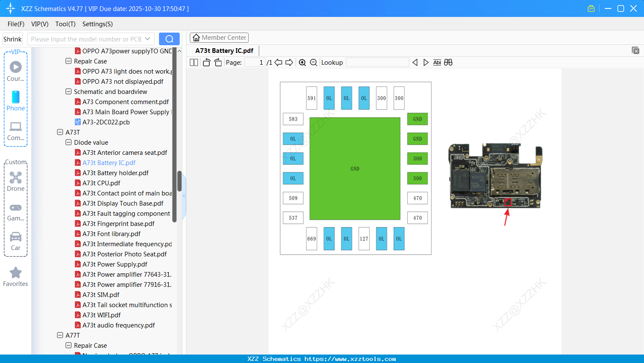The height and width of the screenshot is (363, 644).
Task: Click the tree panel vertical scrollbar
Action: coord(179,181)
